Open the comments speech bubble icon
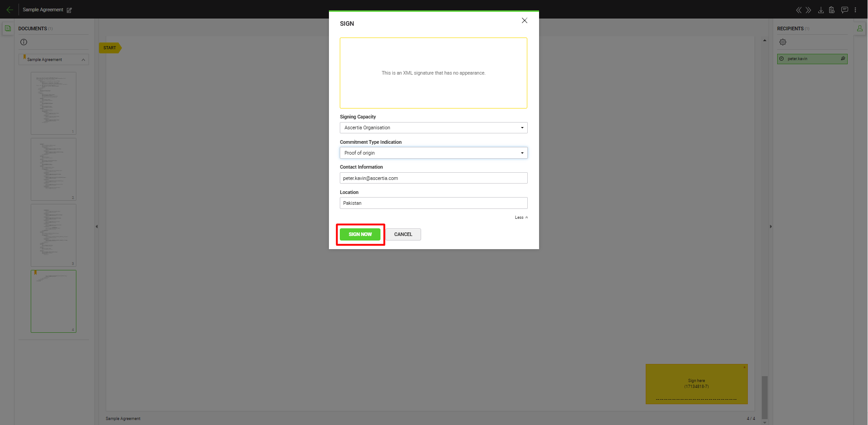 (x=844, y=10)
